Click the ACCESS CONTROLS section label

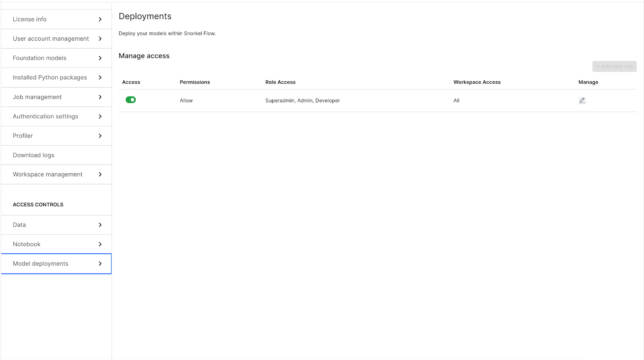tap(38, 205)
